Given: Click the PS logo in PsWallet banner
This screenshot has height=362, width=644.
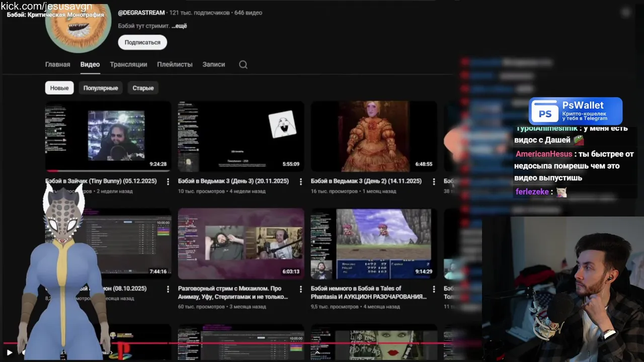Looking at the screenshot, I should 545,114.
